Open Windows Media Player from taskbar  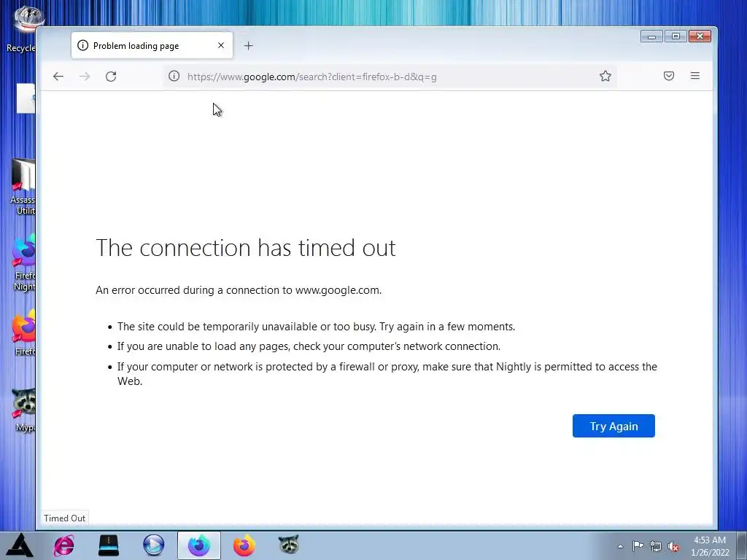pyautogui.click(x=153, y=545)
